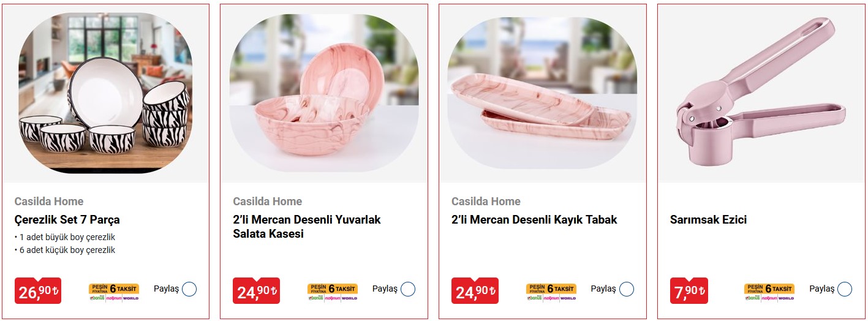Click the 6 Taksit badge under Çerezlik Set
Image resolution: width=868 pixels, height=321 pixels.
pyautogui.click(x=114, y=292)
